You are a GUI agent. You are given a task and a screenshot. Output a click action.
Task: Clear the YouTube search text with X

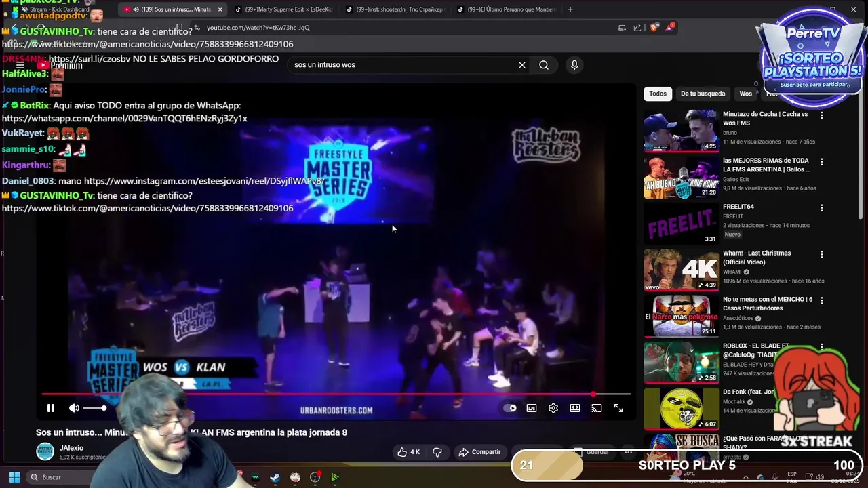click(x=522, y=65)
